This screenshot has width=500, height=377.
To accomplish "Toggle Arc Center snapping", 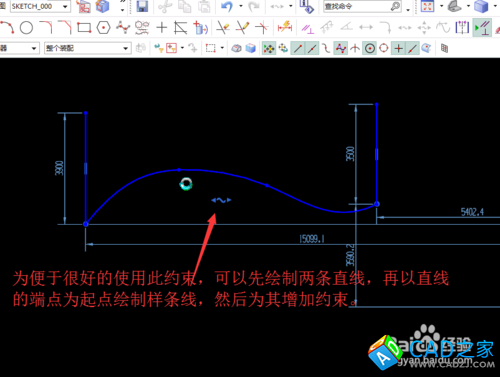I will pyautogui.click(x=369, y=48).
